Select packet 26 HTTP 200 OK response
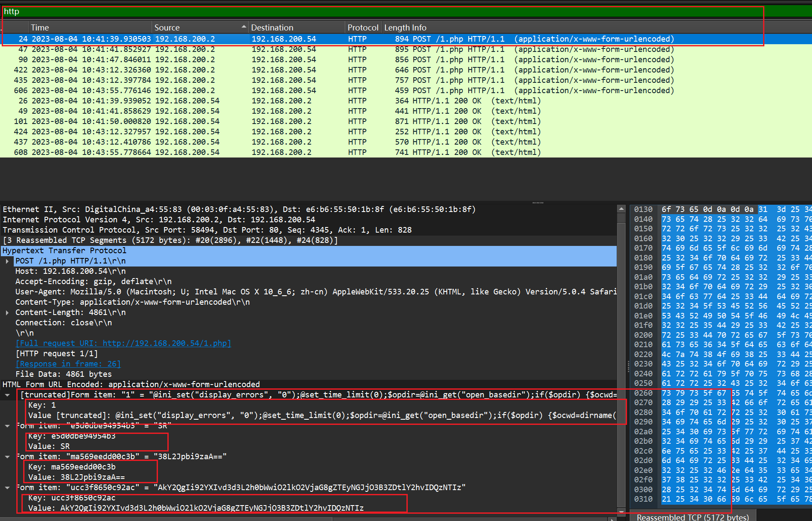The width and height of the screenshot is (812, 521). pos(406,101)
